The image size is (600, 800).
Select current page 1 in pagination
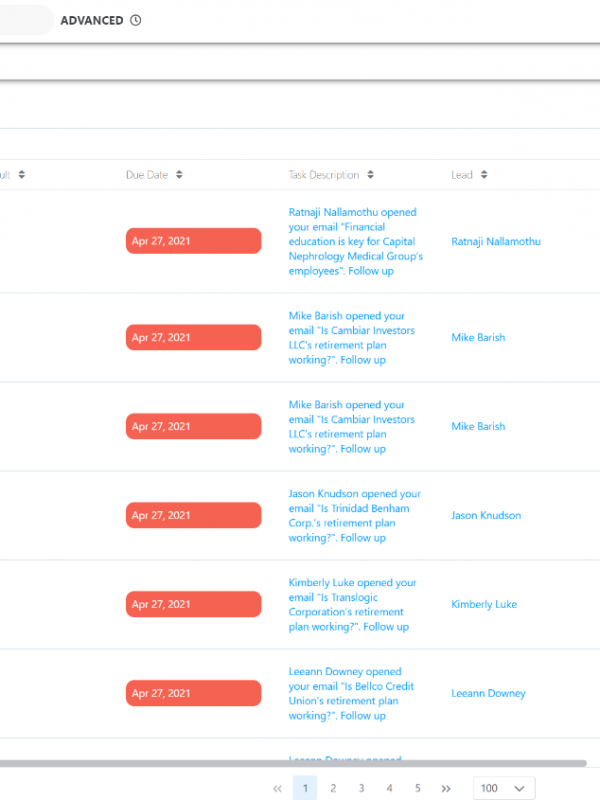coord(305,788)
